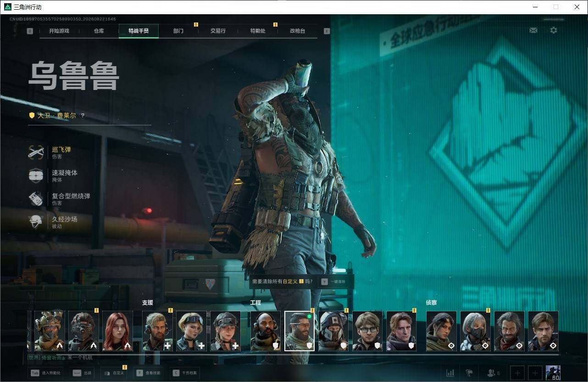Screen dimensions: 588x382
Task: Choose the blonde support woman with goggles
Action: click(191, 331)
